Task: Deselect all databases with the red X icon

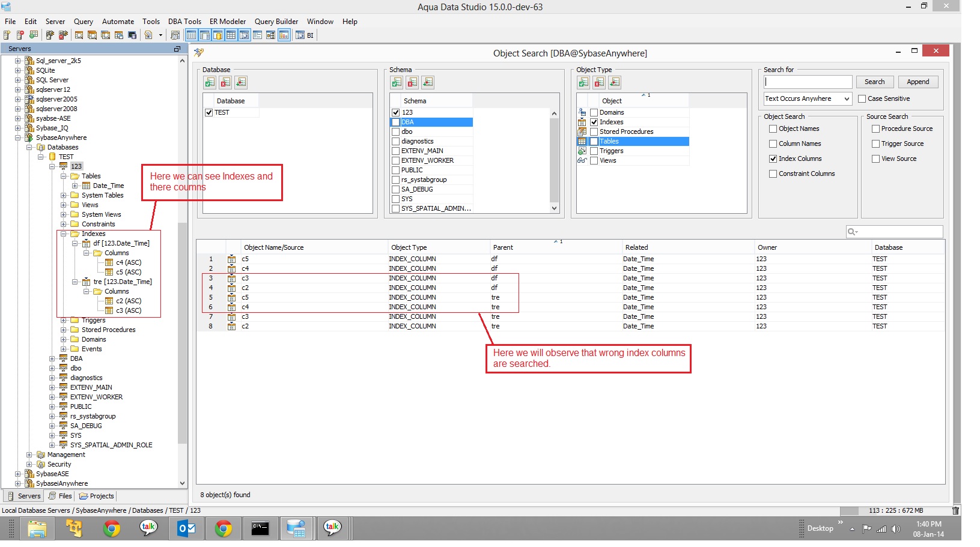Action: tap(225, 82)
